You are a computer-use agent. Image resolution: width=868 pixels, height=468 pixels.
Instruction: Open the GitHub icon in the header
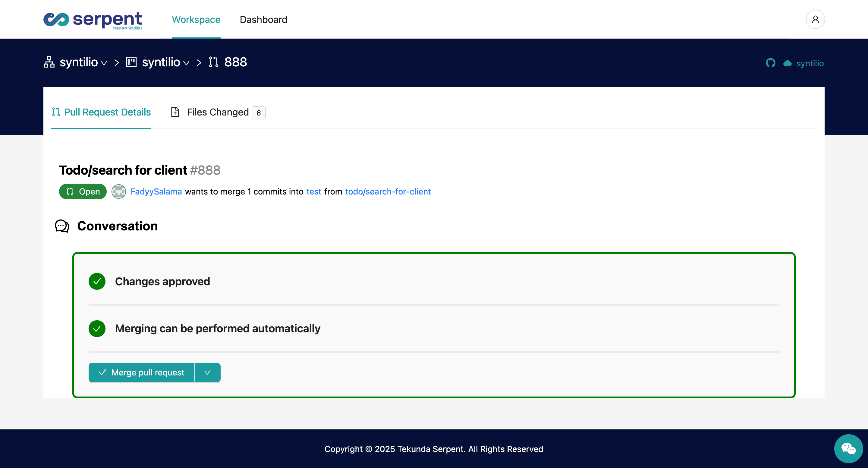coord(771,63)
